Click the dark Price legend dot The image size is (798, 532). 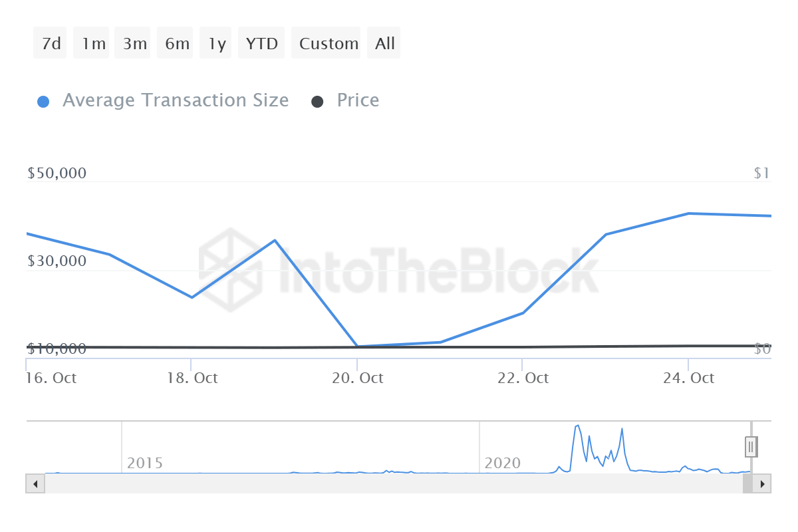click(318, 102)
